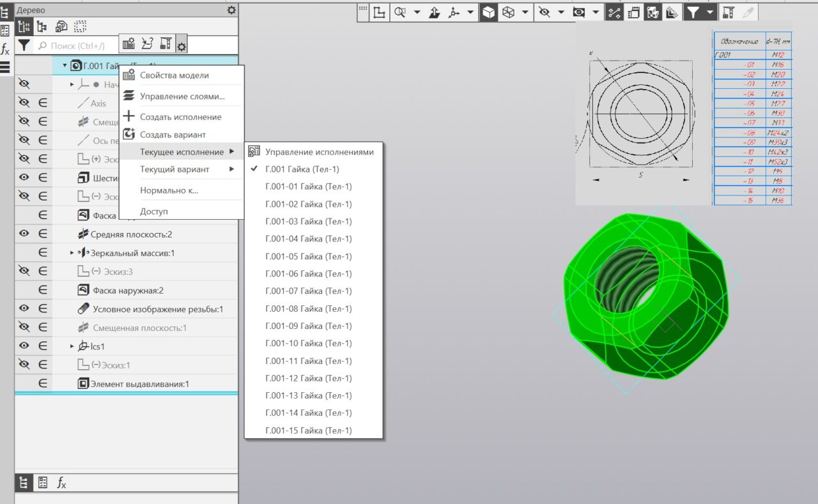Image resolution: width=818 pixels, height=504 pixels.
Task: Collapse the Г.001 Гайка root node
Action: point(65,65)
